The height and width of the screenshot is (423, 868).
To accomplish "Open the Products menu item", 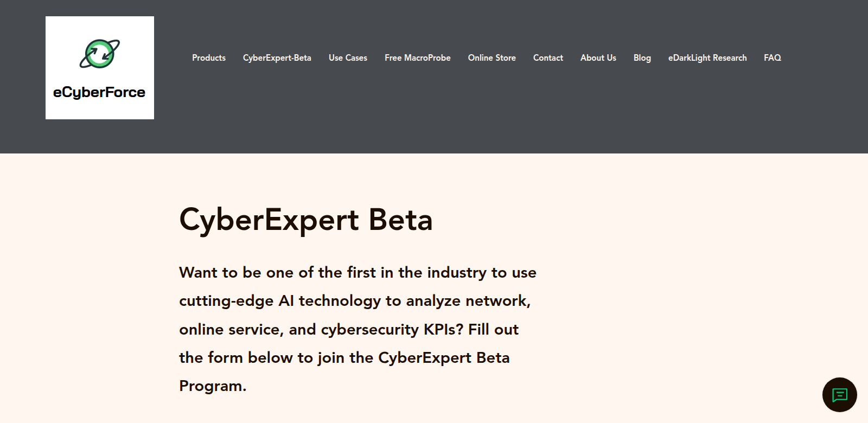I will (x=209, y=57).
